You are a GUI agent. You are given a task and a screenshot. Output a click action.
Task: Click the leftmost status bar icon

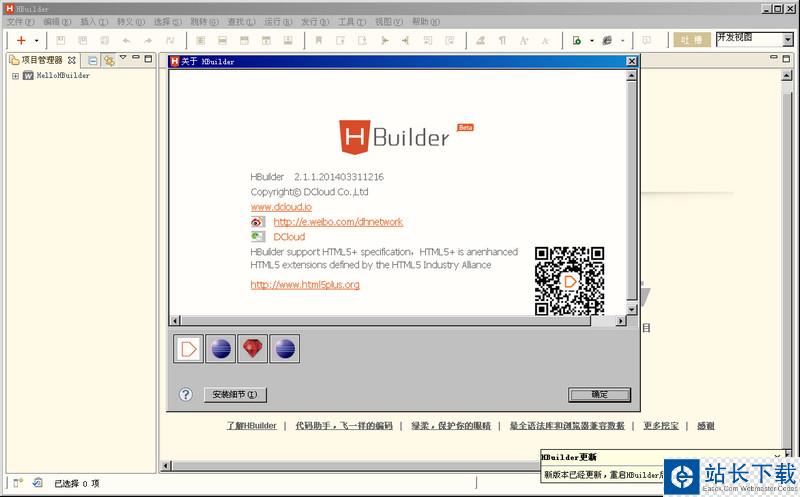tap(18, 483)
